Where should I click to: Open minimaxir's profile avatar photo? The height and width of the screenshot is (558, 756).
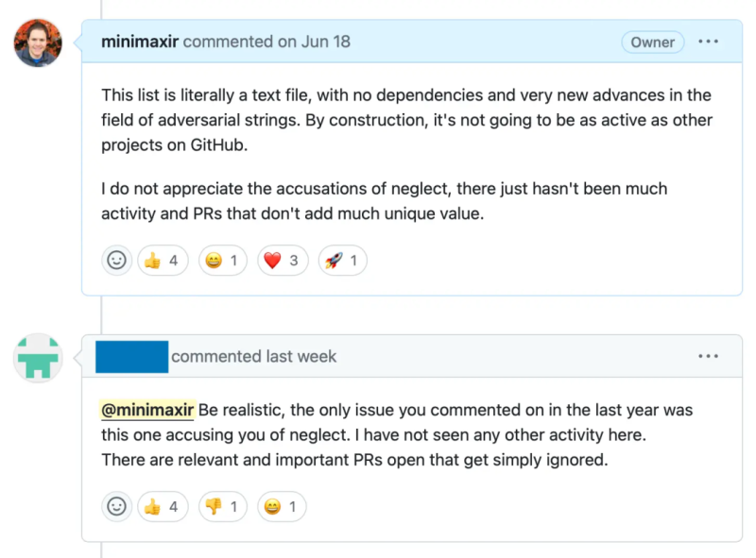pos(38,42)
